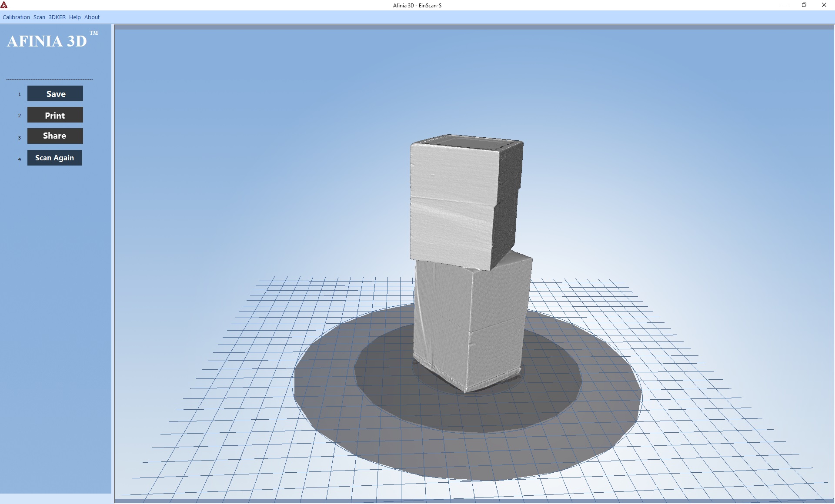Minimize the Afinia 3D window

click(x=785, y=5)
